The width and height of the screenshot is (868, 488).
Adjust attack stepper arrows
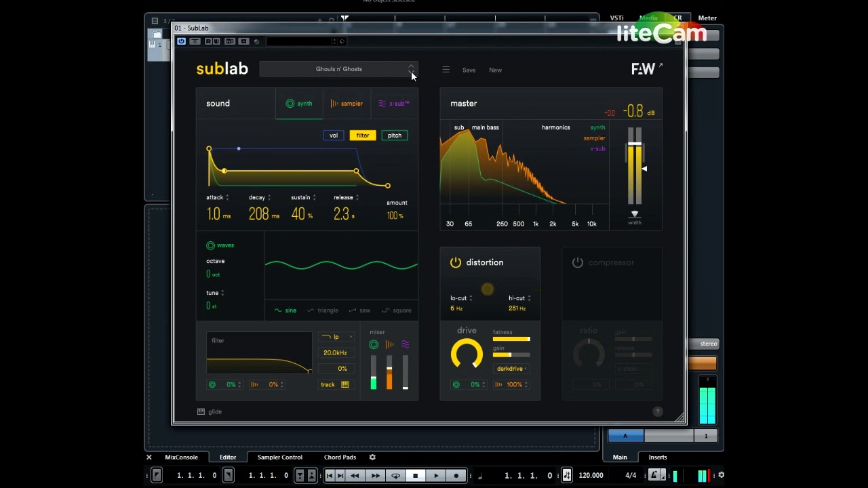coord(227,198)
